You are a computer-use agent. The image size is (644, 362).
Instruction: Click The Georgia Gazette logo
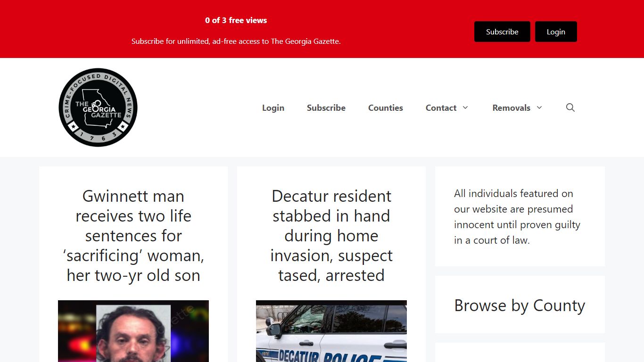tap(98, 107)
